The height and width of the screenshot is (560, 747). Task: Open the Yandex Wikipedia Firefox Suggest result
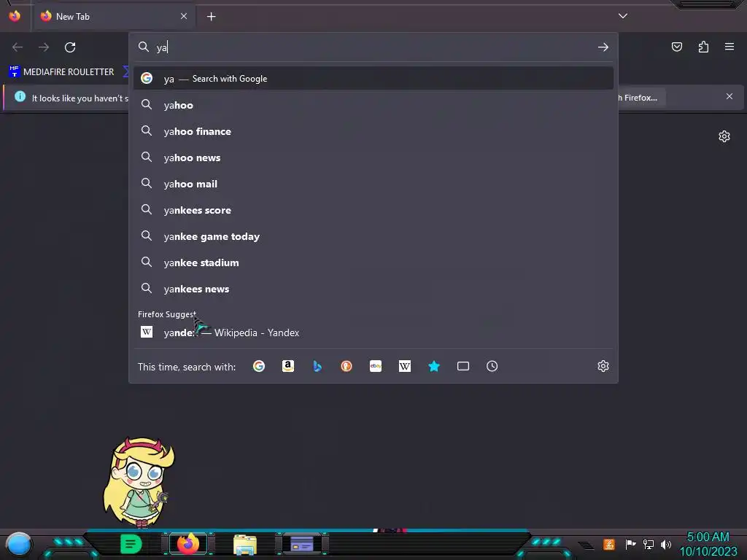pyautogui.click(x=373, y=332)
